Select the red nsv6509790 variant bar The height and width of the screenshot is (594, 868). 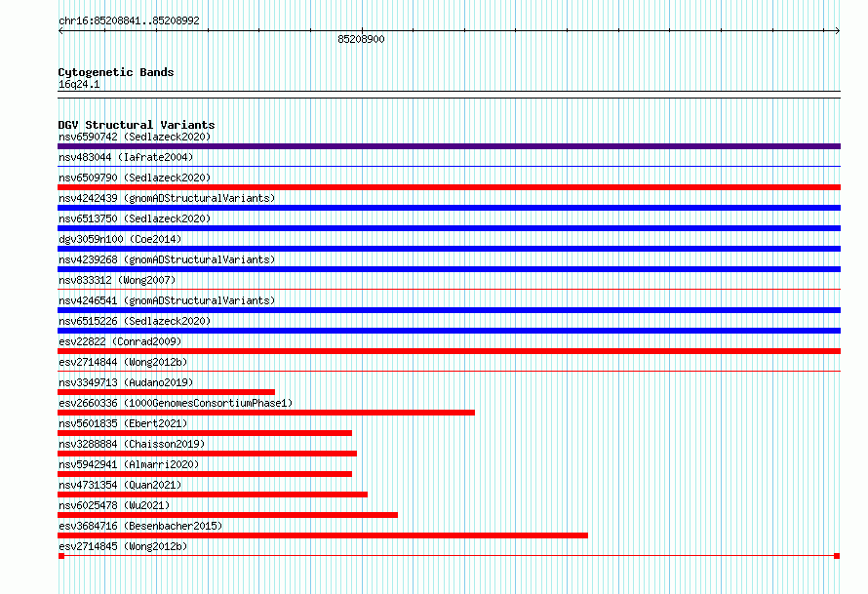coord(449,187)
